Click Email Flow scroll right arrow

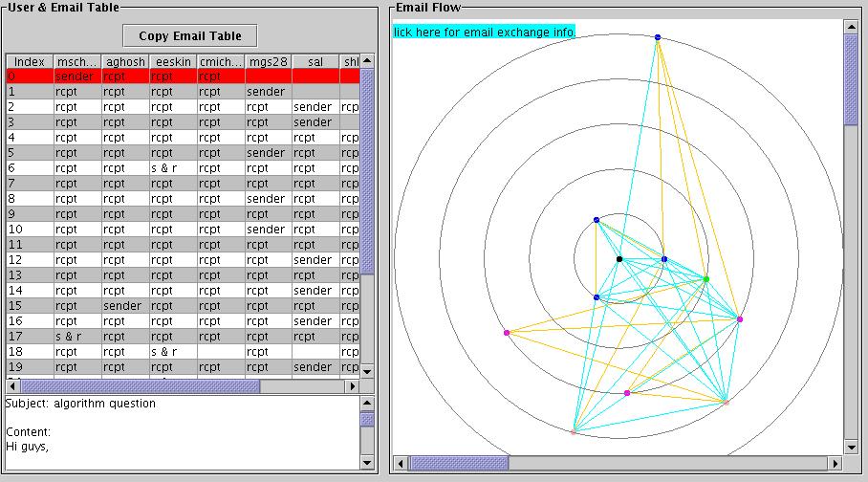835,463
